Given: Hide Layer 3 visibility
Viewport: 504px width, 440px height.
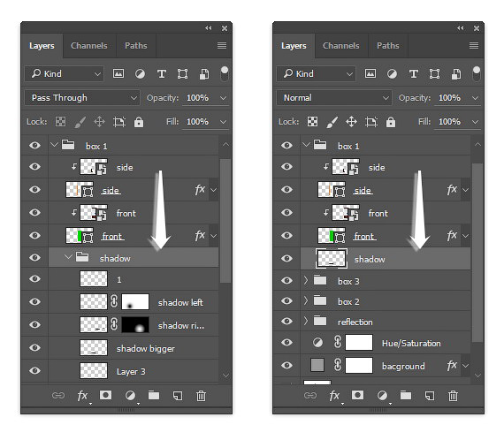Looking at the screenshot, I should 34,371.
